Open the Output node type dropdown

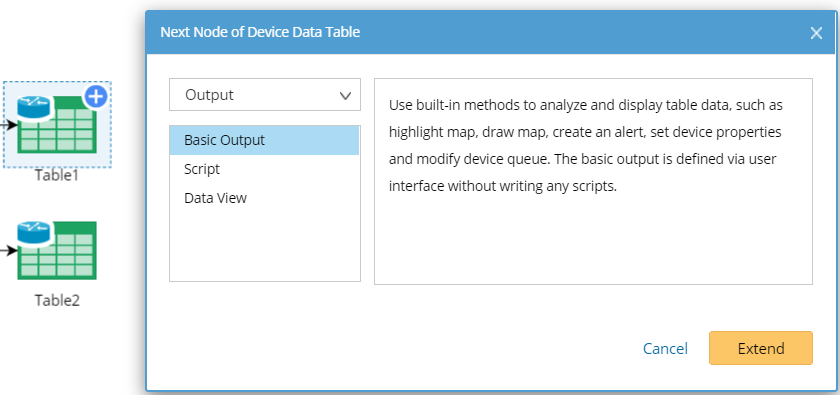tap(265, 95)
